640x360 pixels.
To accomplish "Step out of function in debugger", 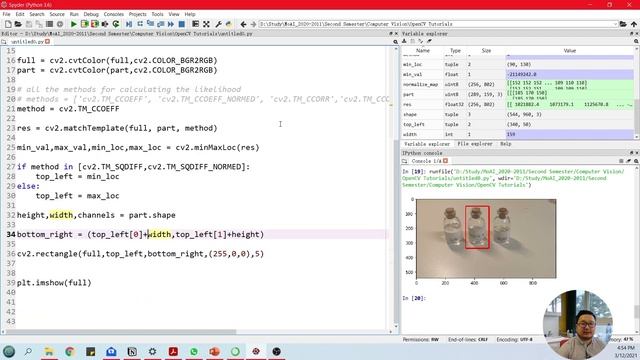I will [160, 24].
